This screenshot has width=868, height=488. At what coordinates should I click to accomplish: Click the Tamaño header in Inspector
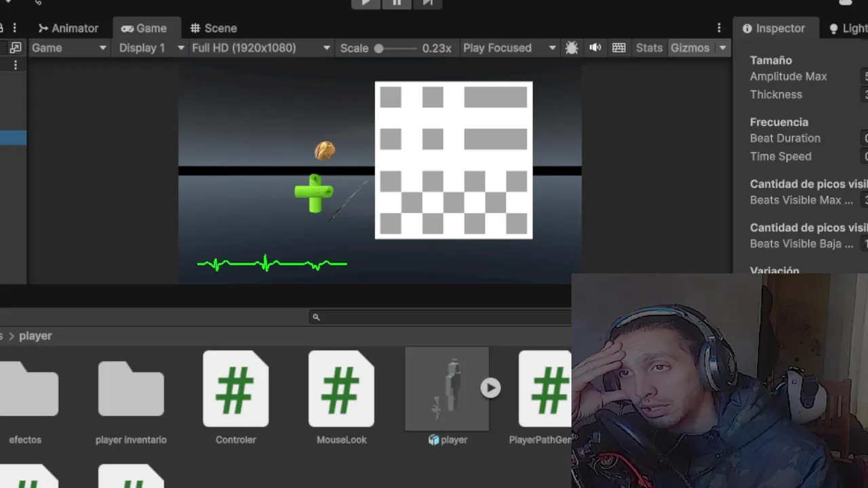770,60
